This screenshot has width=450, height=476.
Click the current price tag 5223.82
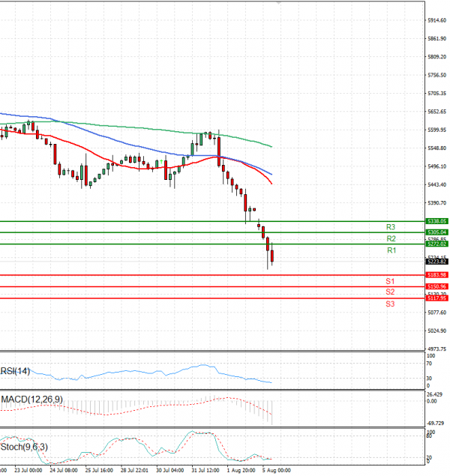436,262
